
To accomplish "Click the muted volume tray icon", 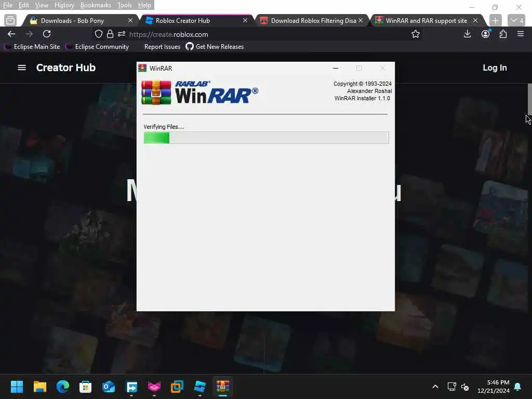I will pos(465,387).
